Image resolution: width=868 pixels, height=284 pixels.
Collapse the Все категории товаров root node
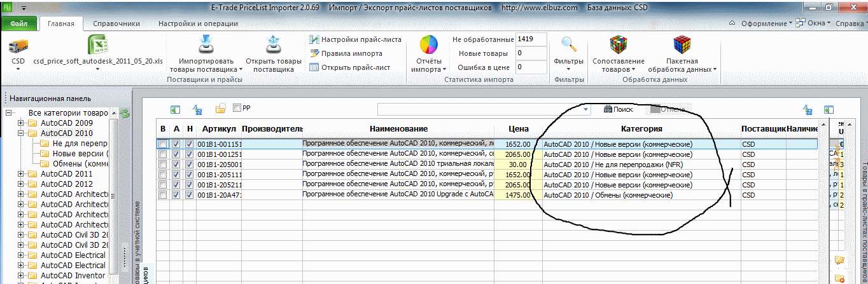pos(10,113)
